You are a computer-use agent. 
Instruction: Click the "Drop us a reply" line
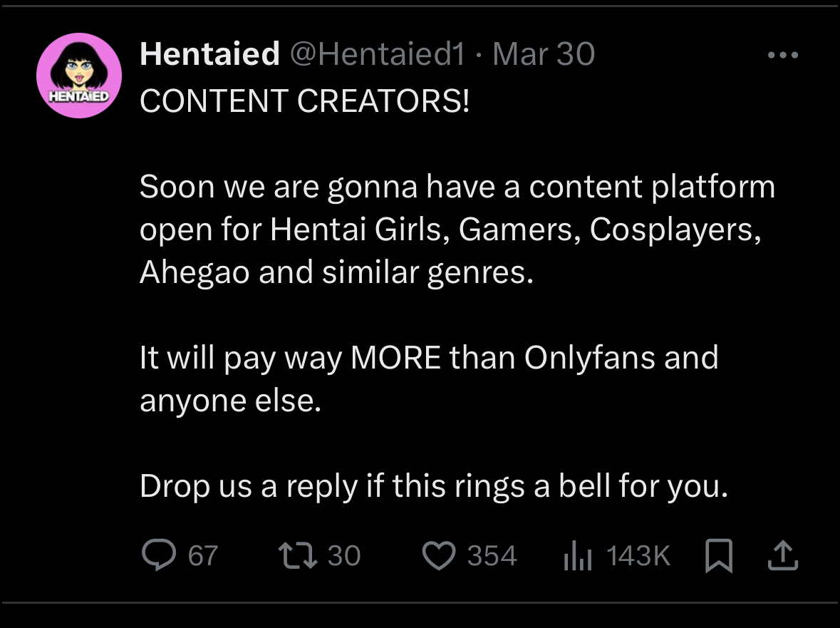[x=434, y=486]
